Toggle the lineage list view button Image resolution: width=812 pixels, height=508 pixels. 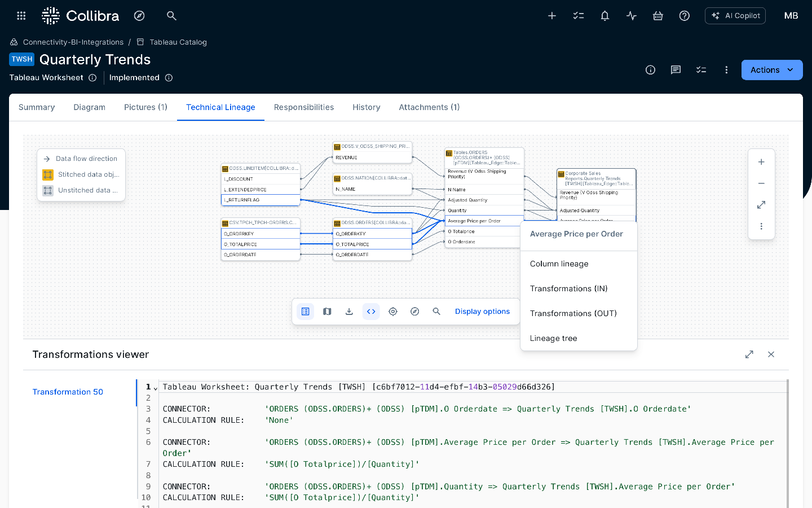point(305,312)
